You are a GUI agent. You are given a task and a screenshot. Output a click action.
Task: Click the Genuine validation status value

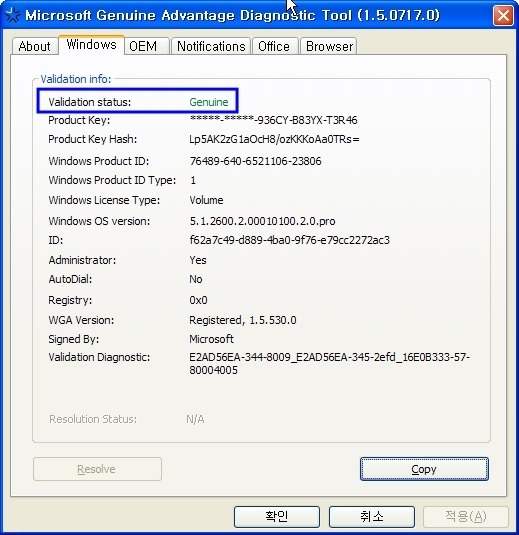pos(209,102)
